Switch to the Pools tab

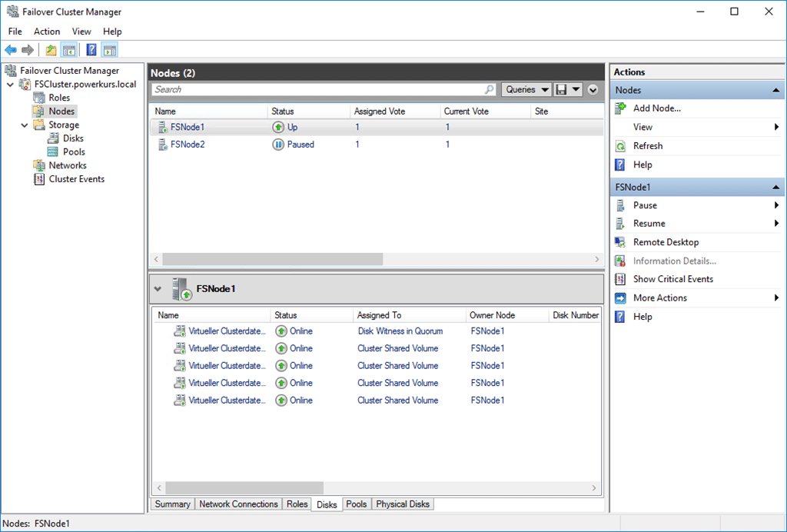[357, 504]
